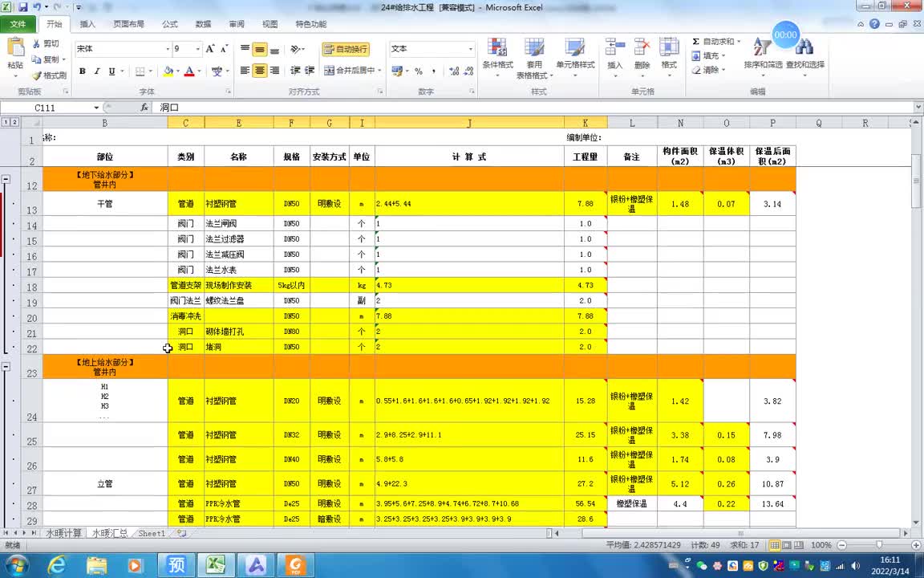Open the font size dropdown
This screenshot has width=924, height=578.
pos(198,49)
